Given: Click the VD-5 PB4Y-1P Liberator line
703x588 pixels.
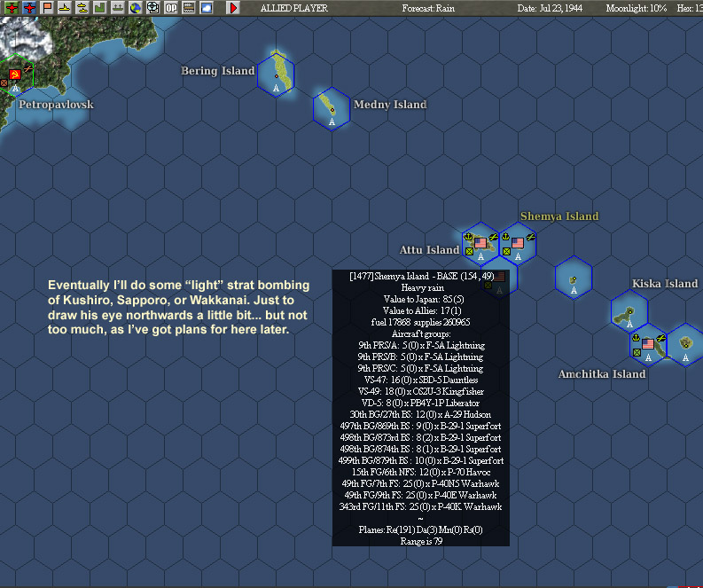Looking at the screenshot, I should [420, 404].
